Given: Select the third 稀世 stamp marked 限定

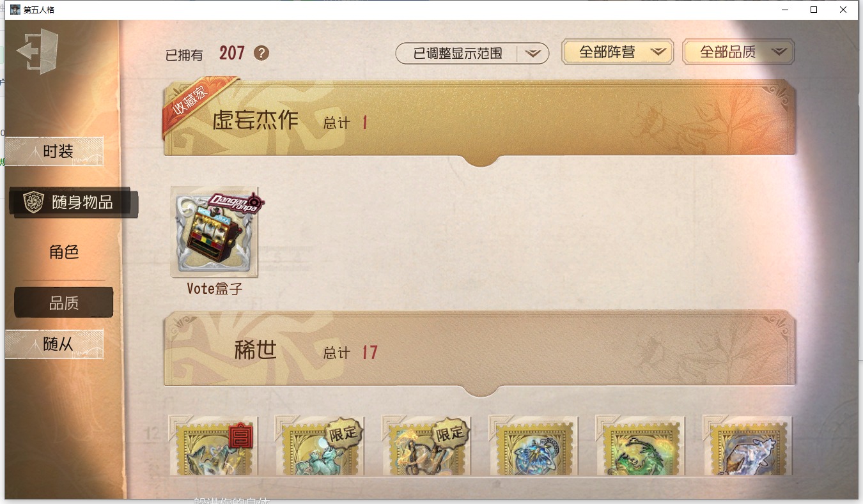Looking at the screenshot, I should (x=427, y=446).
